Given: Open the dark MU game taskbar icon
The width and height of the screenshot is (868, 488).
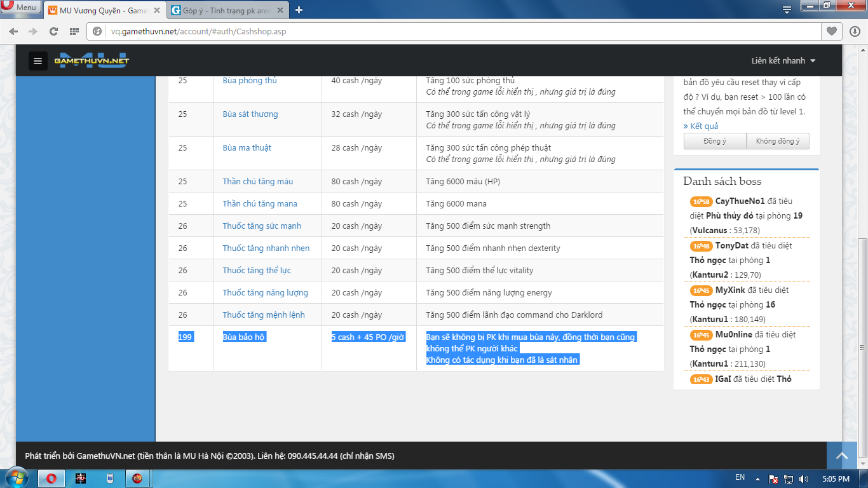Looking at the screenshot, I should pyautogui.click(x=81, y=478).
